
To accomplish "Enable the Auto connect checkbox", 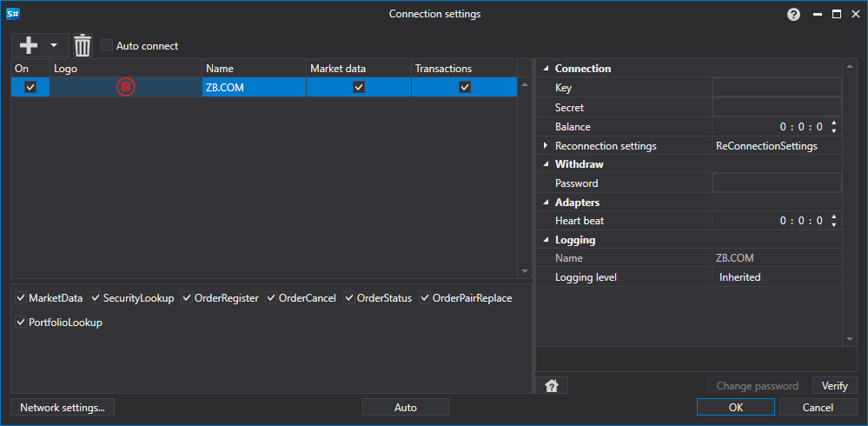I will click(x=107, y=45).
